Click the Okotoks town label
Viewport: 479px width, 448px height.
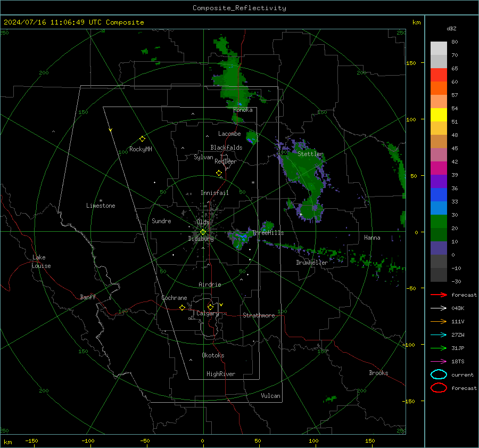(213, 355)
